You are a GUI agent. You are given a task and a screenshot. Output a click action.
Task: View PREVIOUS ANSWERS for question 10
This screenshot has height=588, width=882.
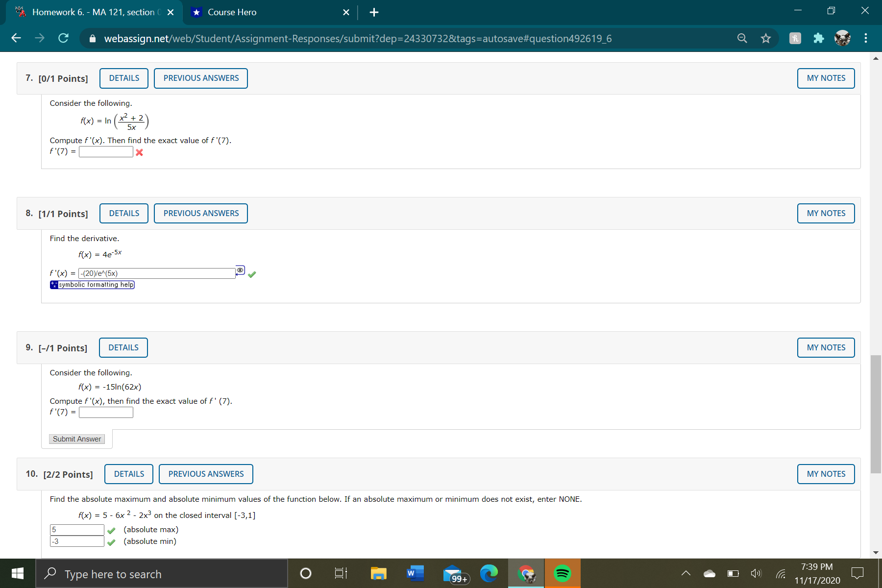pyautogui.click(x=206, y=474)
